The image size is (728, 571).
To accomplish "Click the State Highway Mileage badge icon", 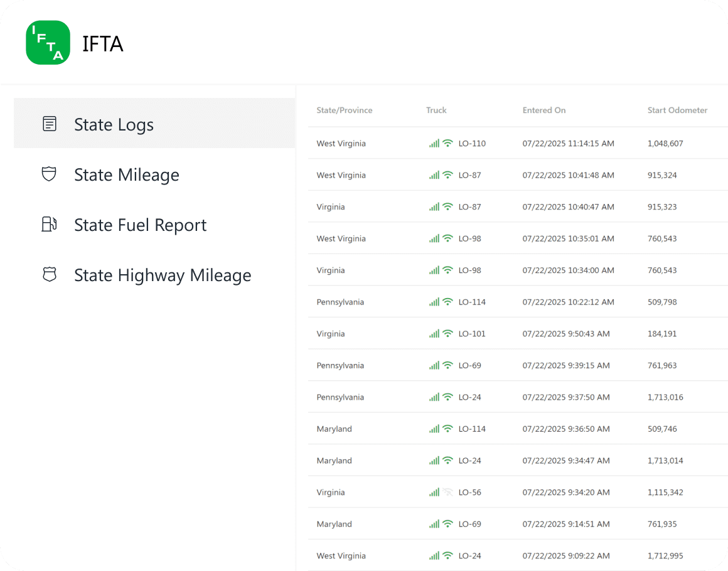I will 49,275.
